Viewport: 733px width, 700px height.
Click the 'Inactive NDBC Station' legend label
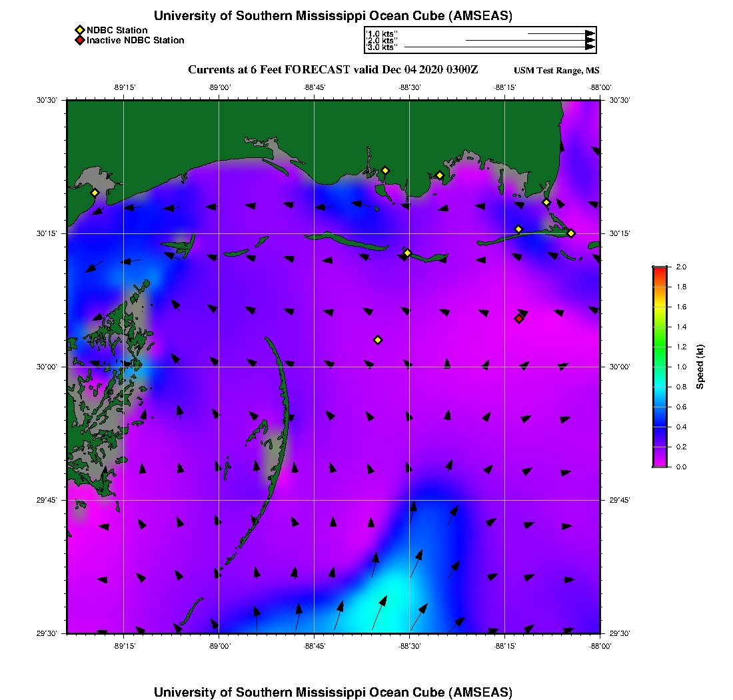pyautogui.click(x=135, y=41)
